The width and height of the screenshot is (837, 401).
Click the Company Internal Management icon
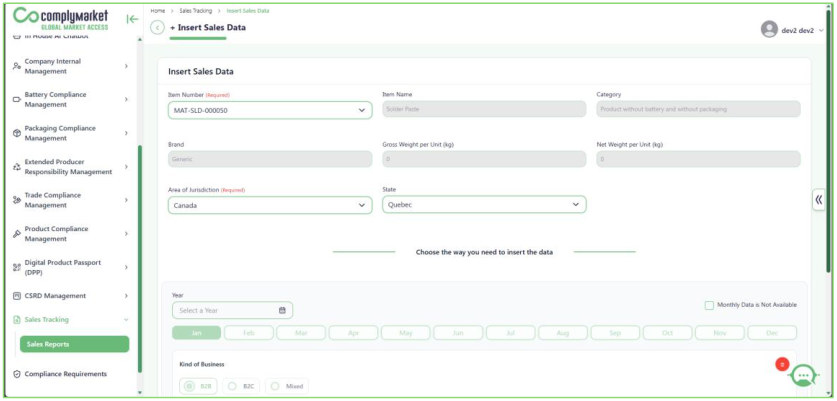(x=17, y=66)
